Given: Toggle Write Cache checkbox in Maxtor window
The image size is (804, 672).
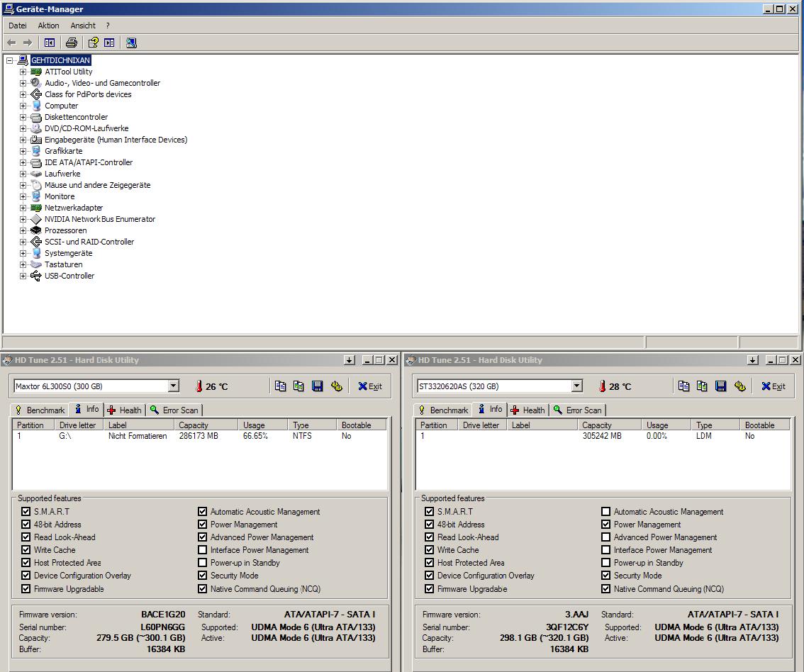Looking at the screenshot, I should (x=26, y=549).
